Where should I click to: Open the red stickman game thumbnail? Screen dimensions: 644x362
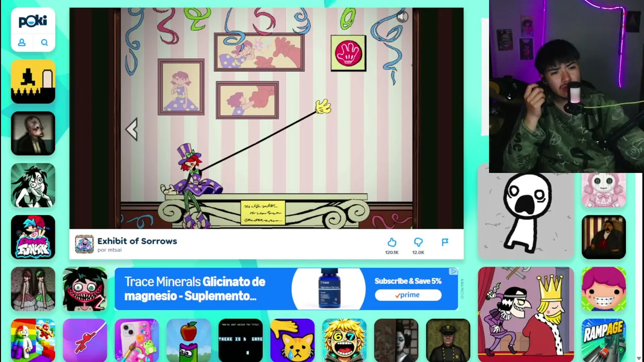point(85,340)
